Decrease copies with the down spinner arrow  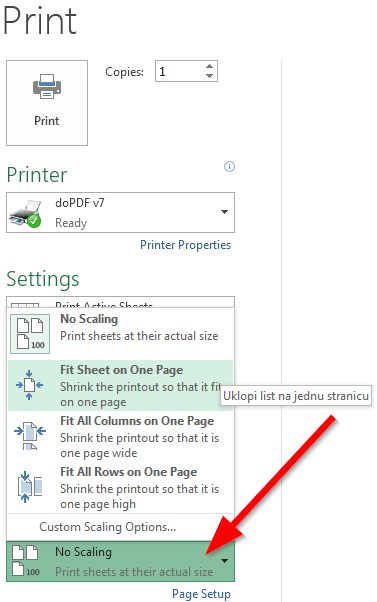tap(209, 76)
